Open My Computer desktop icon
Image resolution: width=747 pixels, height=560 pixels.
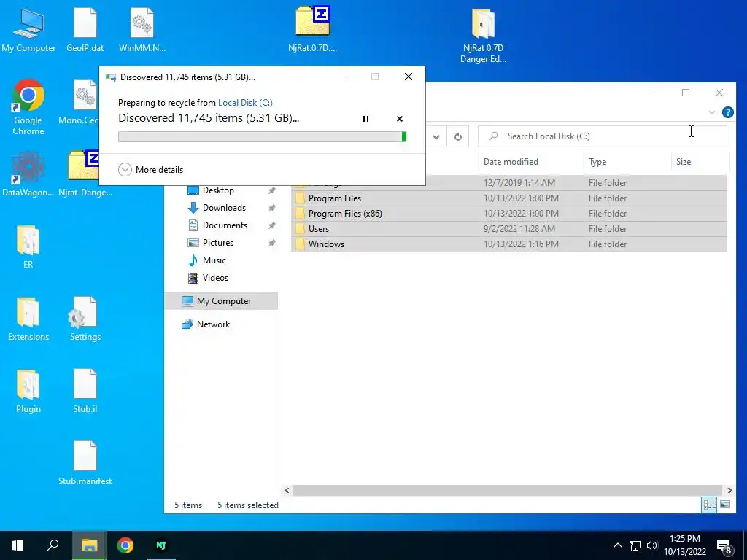28,31
